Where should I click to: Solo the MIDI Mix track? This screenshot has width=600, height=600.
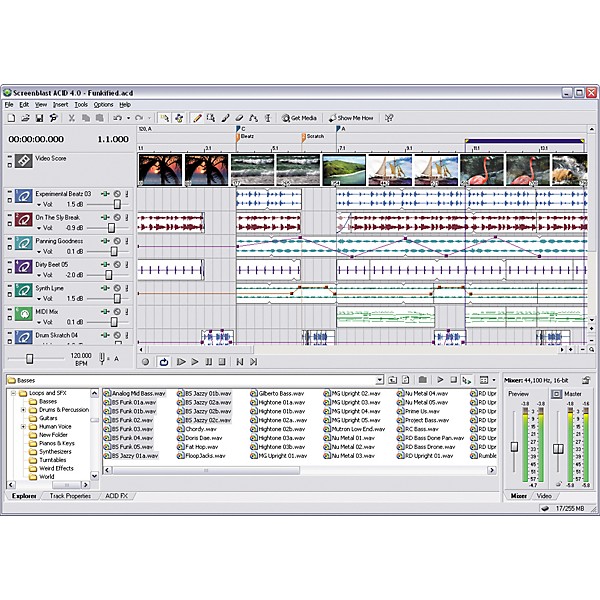click(127, 312)
